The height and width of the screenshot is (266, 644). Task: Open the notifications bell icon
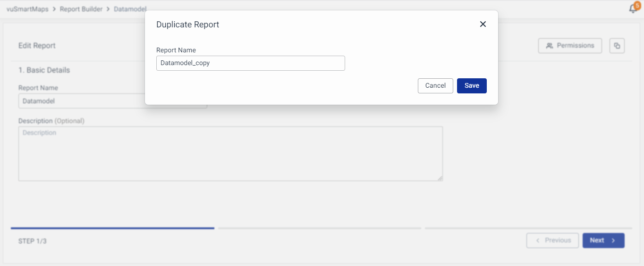point(633,9)
